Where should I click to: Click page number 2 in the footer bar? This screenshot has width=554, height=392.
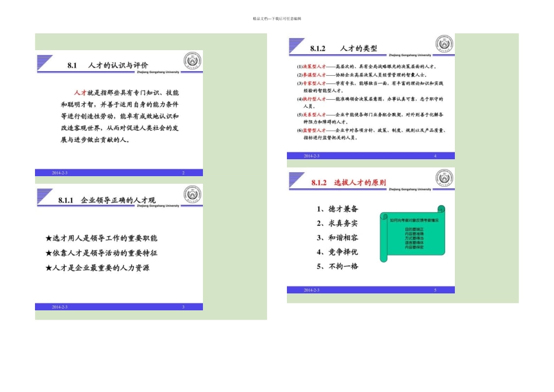click(183, 173)
